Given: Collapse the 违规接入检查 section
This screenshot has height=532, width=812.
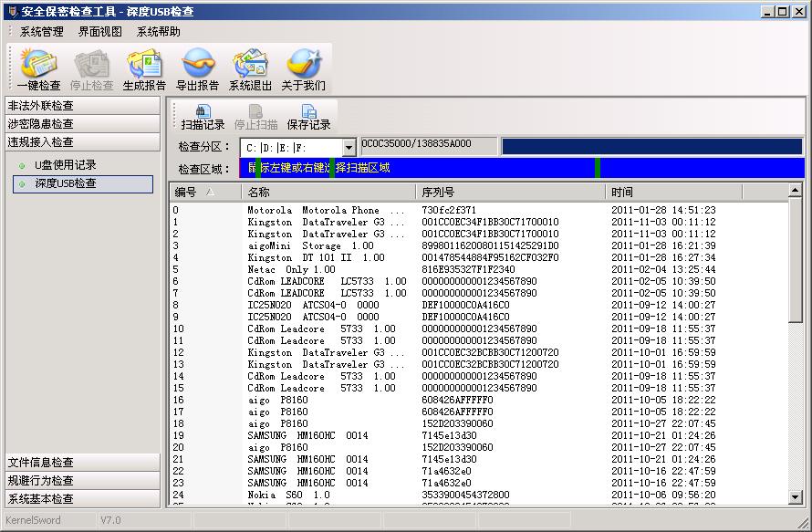Looking at the screenshot, I should click(83, 142).
